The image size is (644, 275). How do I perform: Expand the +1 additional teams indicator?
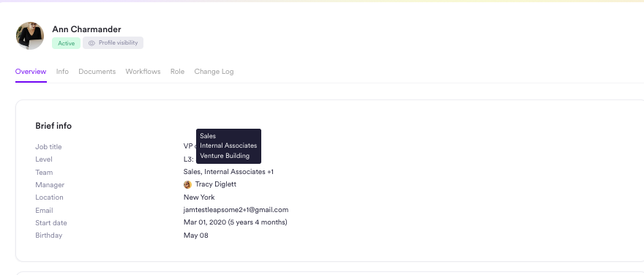coord(270,172)
